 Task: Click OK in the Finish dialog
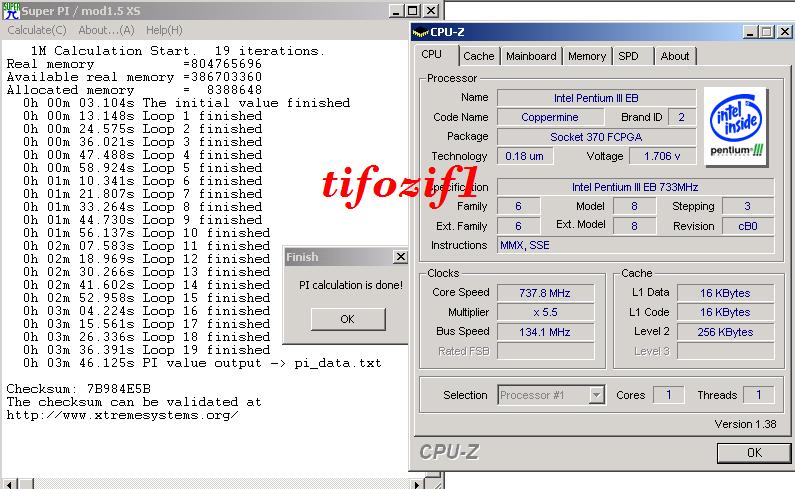pos(348,319)
